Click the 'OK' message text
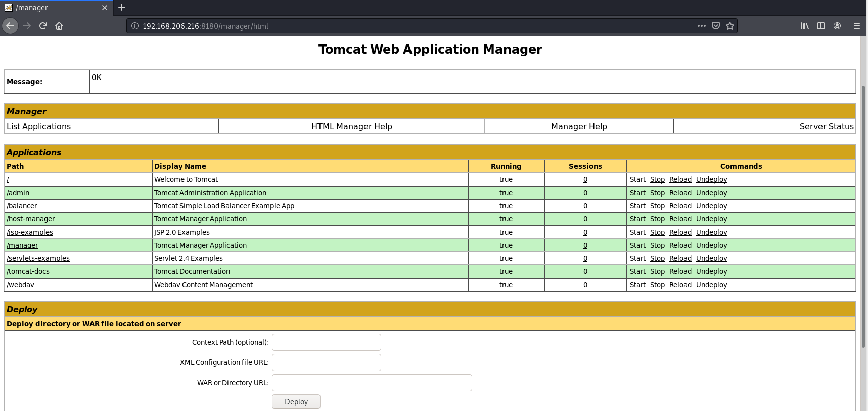 pyautogui.click(x=97, y=77)
